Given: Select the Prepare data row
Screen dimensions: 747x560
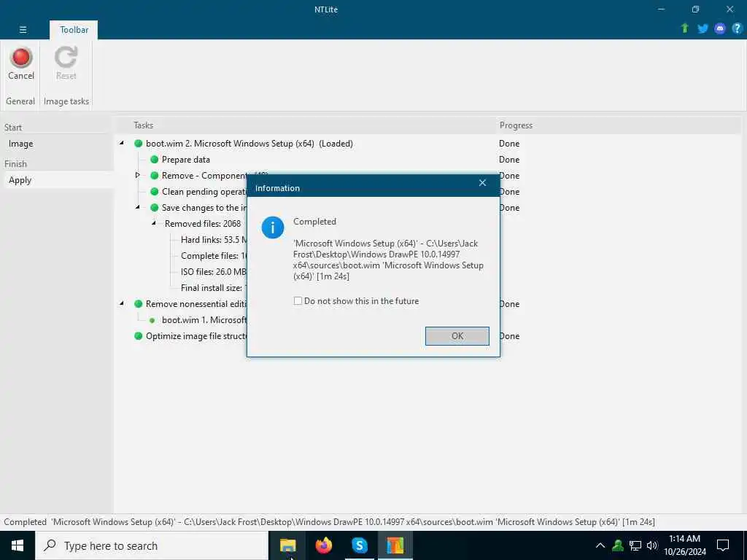Looking at the screenshot, I should [186, 160].
